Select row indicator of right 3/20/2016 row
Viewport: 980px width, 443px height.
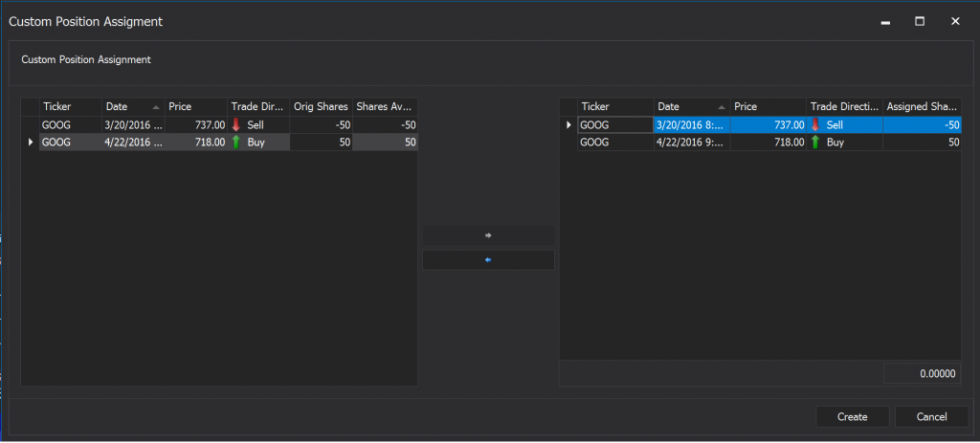pos(568,125)
